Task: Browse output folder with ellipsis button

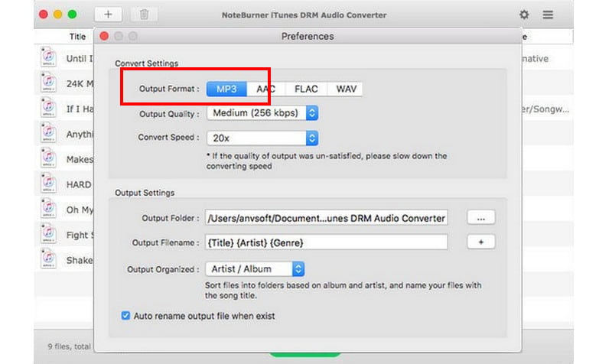Action: [481, 218]
